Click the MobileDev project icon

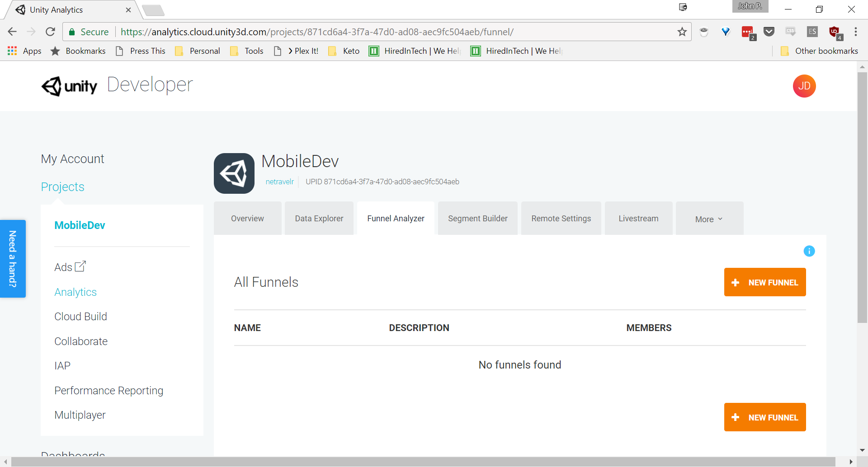pyautogui.click(x=234, y=173)
